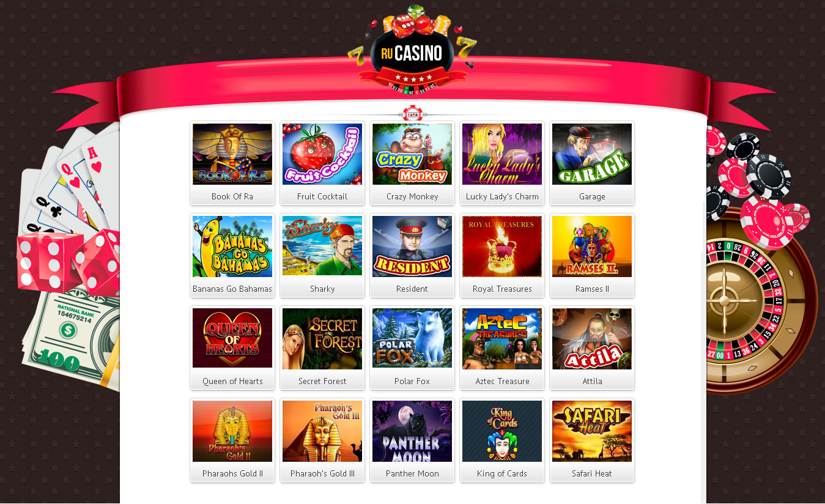Select the Secret Forest thumbnail
The width and height of the screenshot is (825, 504).
[x=322, y=339]
